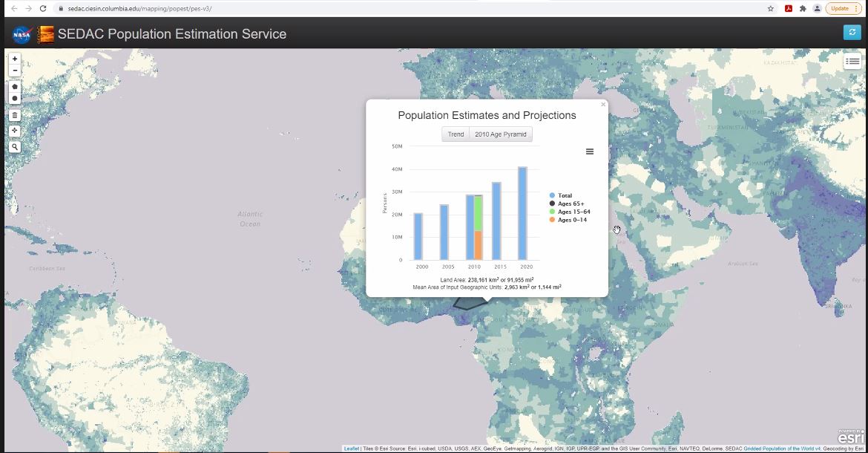The height and width of the screenshot is (453, 868).
Task: Switch to the Trend chart view
Action: coord(456,134)
